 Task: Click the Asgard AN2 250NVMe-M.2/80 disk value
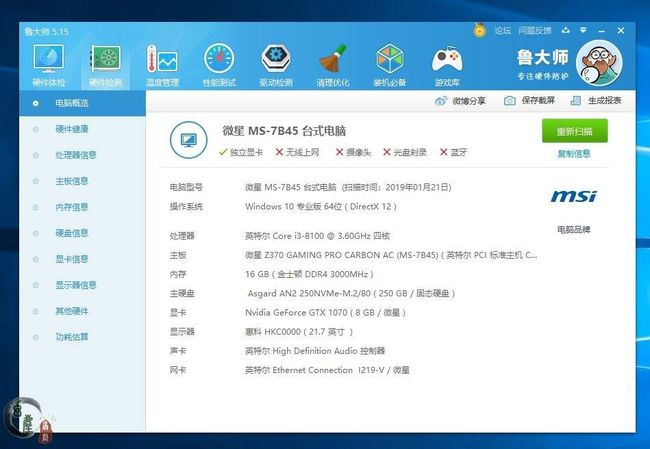click(x=351, y=294)
